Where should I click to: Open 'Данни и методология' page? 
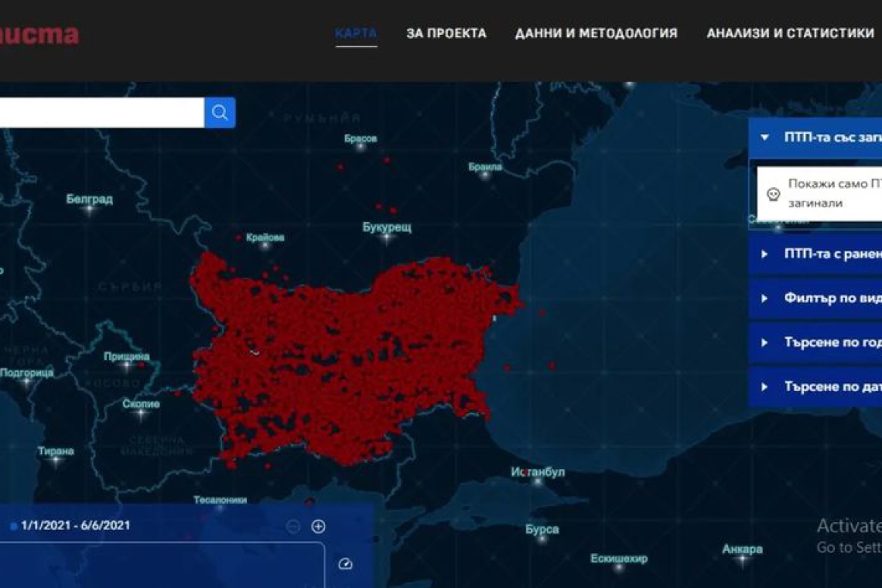pyautogui.click(x=596, y=33)
